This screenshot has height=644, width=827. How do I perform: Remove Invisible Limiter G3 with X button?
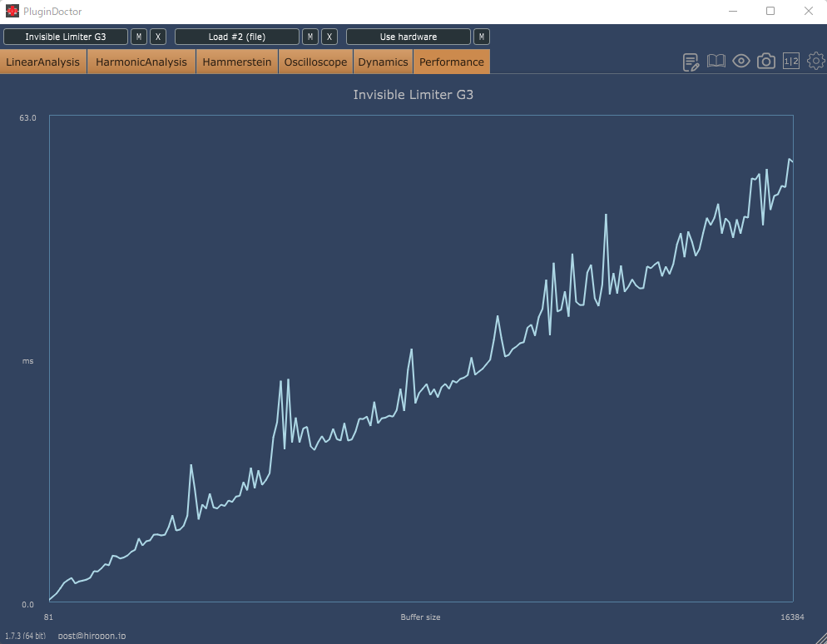(158, 37)
